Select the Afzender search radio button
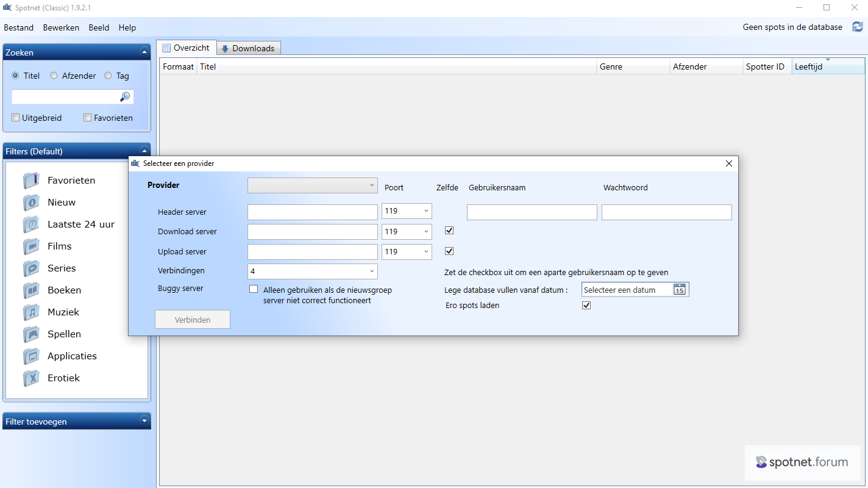This screenshot has height=488, width=868. (53, 76)
